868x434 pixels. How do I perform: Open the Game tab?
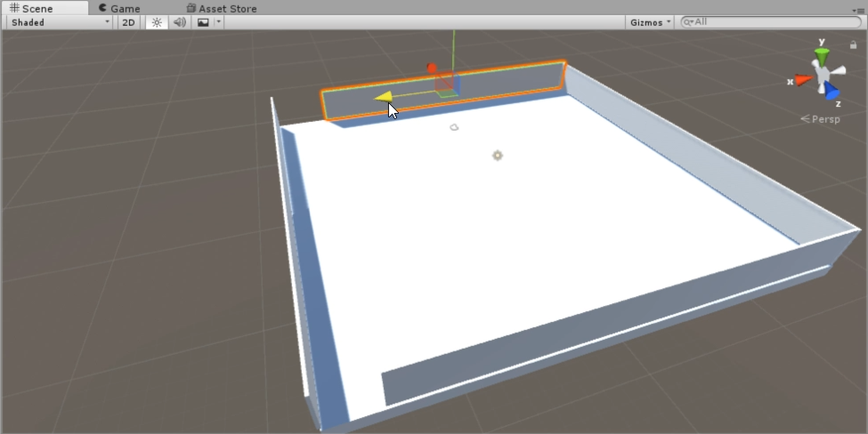[119, 8]
